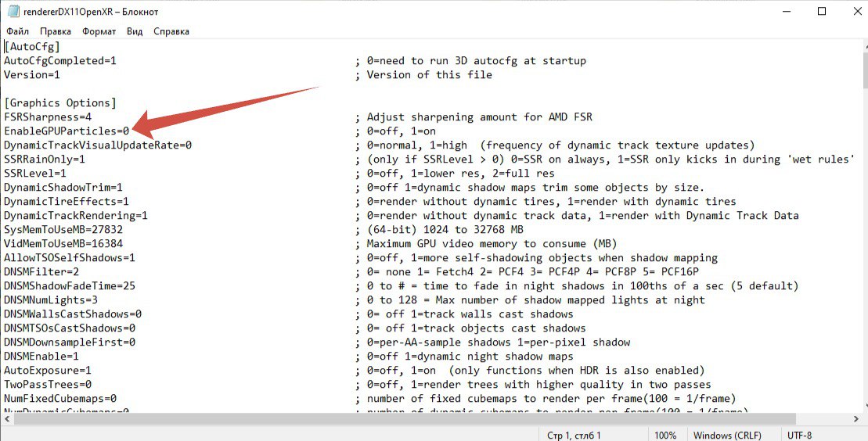Click the DNSMEnable=1 line
This screenshot has width=868, height=441.
pyautogui.click(x=41, y=357)
